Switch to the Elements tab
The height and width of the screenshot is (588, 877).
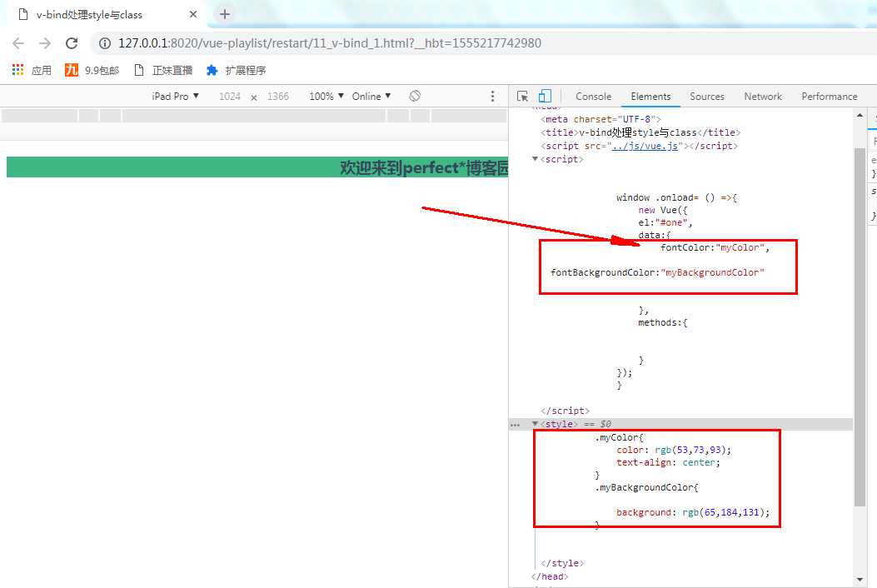pyautogui.click(x=650, y=97)
